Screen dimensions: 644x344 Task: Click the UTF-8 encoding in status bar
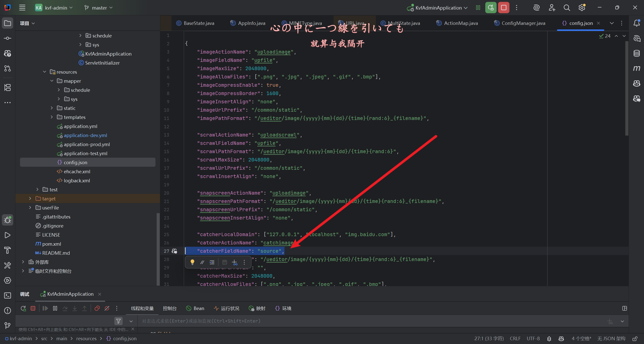(x=533, y=339)
